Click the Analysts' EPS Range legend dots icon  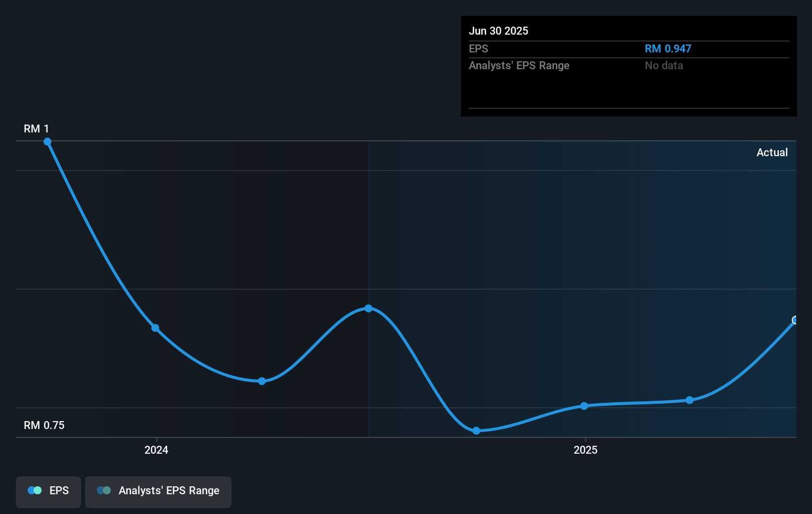point(104,491)
